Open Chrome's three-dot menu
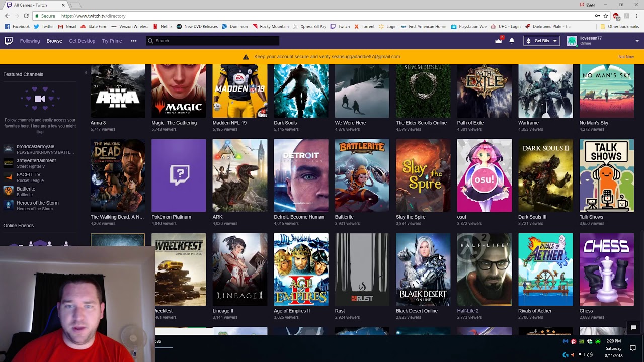The height and width of the screenshot is (362, 644). coord(636,16)
